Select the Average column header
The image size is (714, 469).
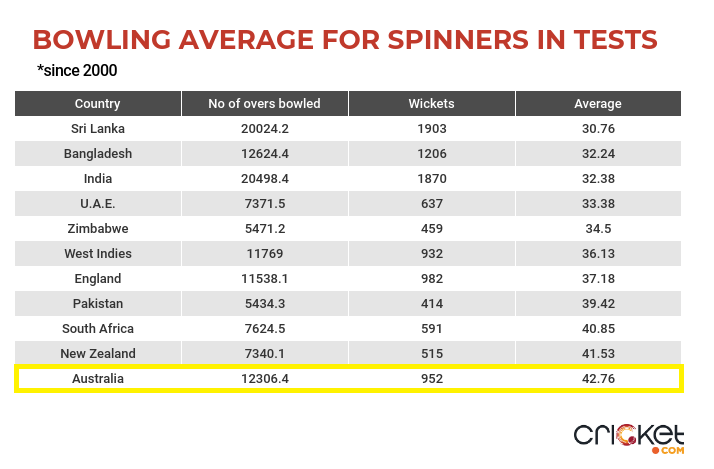coord(598,103)
